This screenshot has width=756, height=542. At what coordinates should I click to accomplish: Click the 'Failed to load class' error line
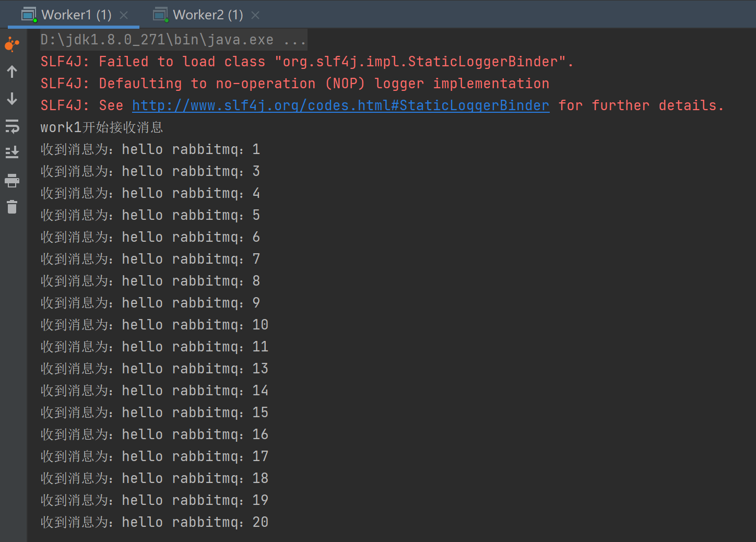pos(307,62)
